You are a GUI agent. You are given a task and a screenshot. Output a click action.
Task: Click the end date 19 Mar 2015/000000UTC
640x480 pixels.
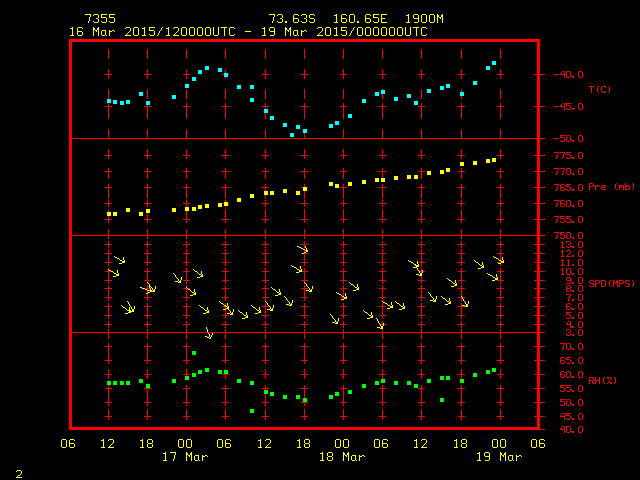pyautogui.click(x=344, y=32)
